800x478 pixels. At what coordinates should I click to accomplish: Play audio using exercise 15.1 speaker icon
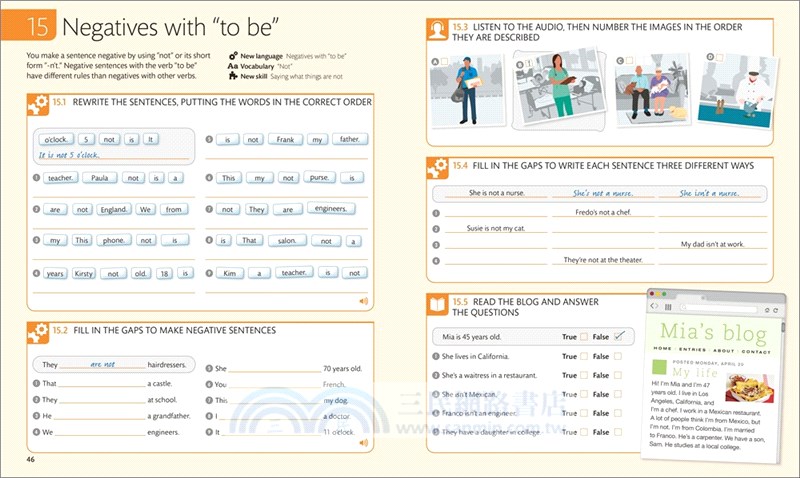pos(363,300)
